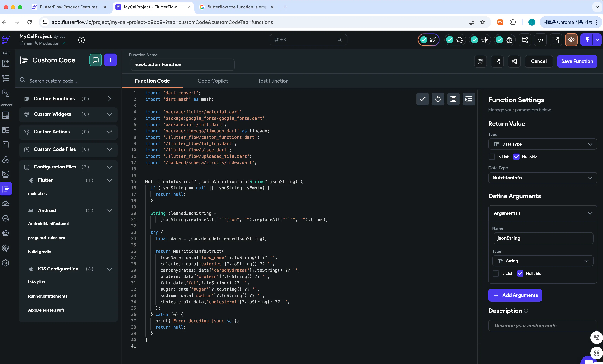Click the copy function code icon
Viewport: 603px width, 364px height.
[480, 61]
